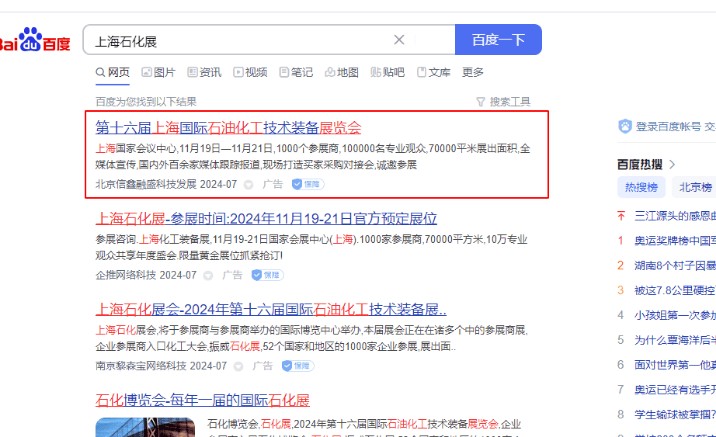The image size is (716, 437).
Task: Switch to the 图片 tab
Action: (158, 72)
